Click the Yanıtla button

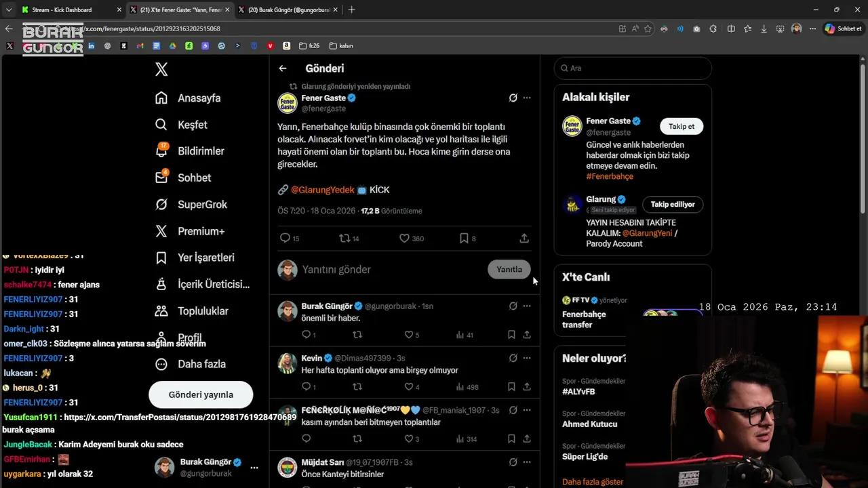tap(509, 270)
